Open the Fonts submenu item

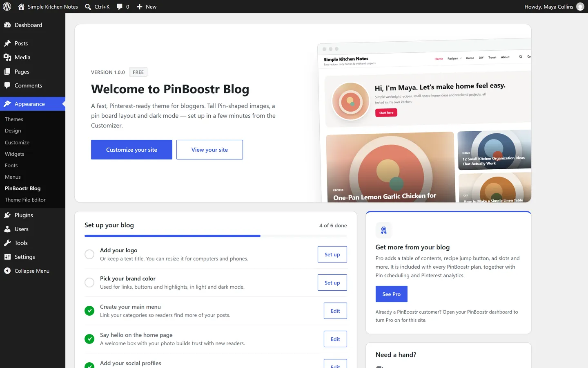[x=11, y=166]
